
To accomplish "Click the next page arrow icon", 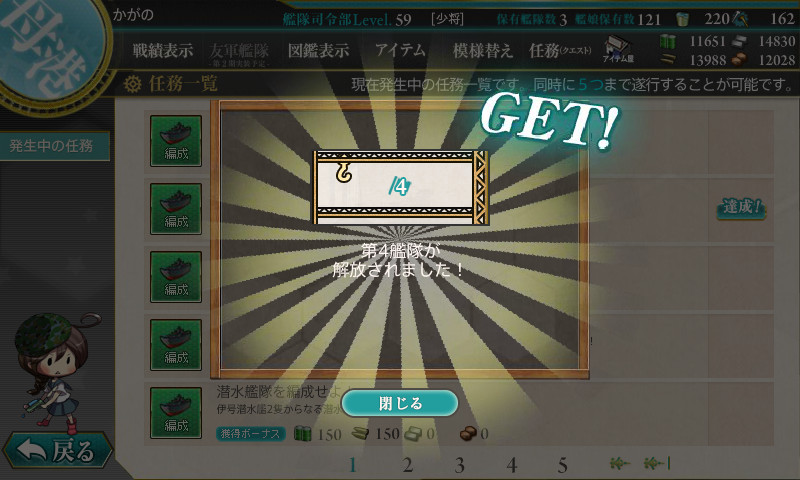I will (x=620, y=463).
